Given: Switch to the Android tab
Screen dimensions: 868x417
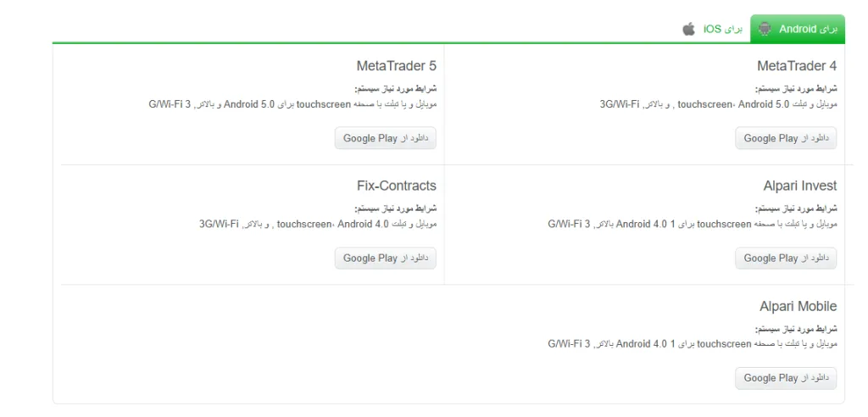Looking at the screenshot, I should (798, 29).
